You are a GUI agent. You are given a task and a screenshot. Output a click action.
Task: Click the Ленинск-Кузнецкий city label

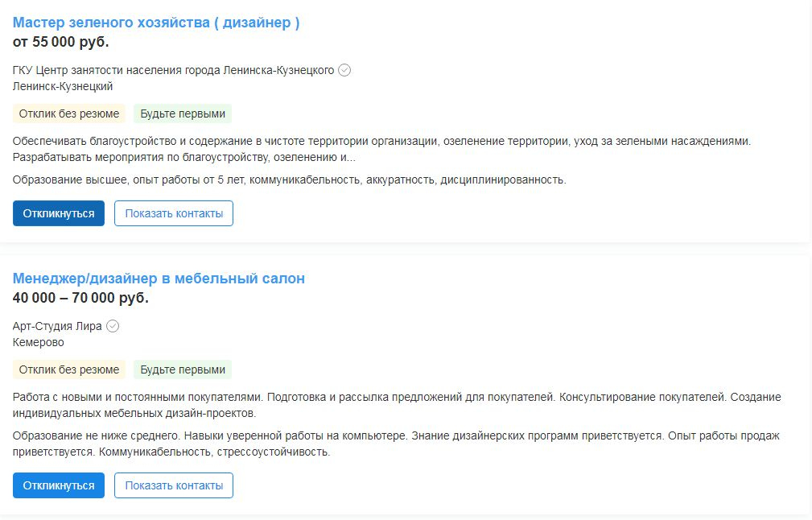63,86
